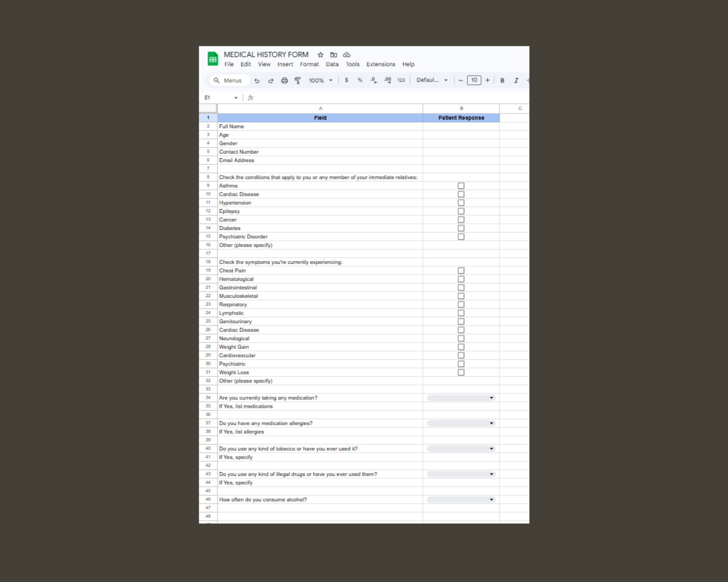This screenshot has width=728, height=582.
Task: Click the cell name box E1
Action: 218,97
